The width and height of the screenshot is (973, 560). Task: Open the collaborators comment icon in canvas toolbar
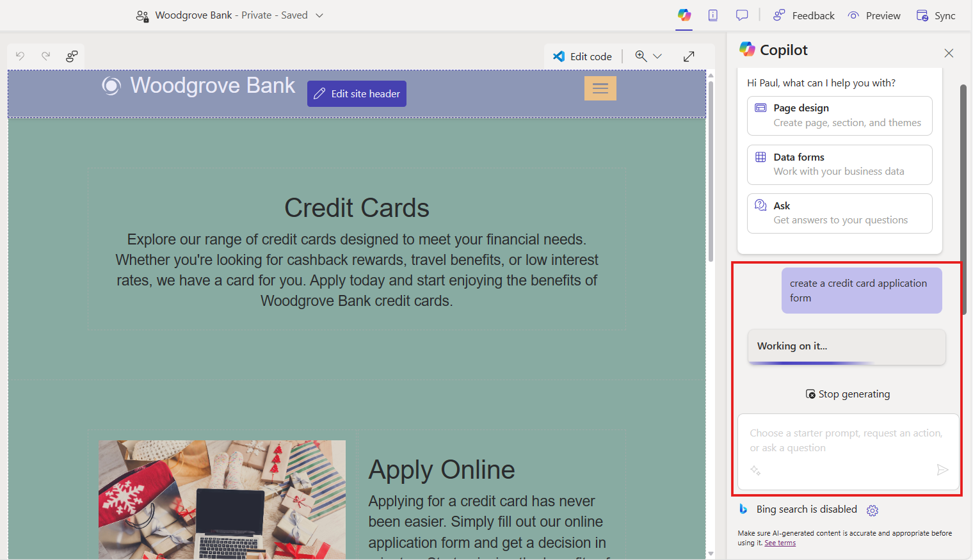click(72, 56)
